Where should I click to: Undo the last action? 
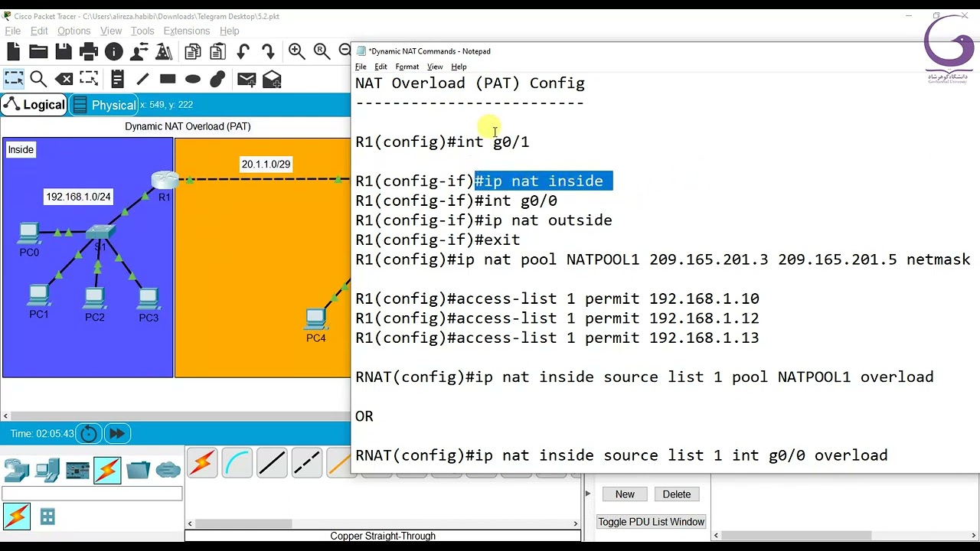[x=243, y=52]
